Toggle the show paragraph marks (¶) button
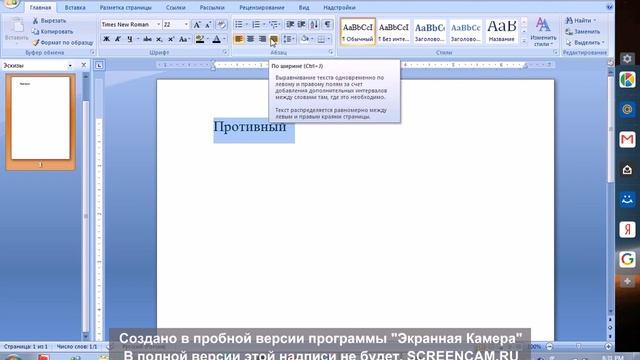 pos(327,25)
